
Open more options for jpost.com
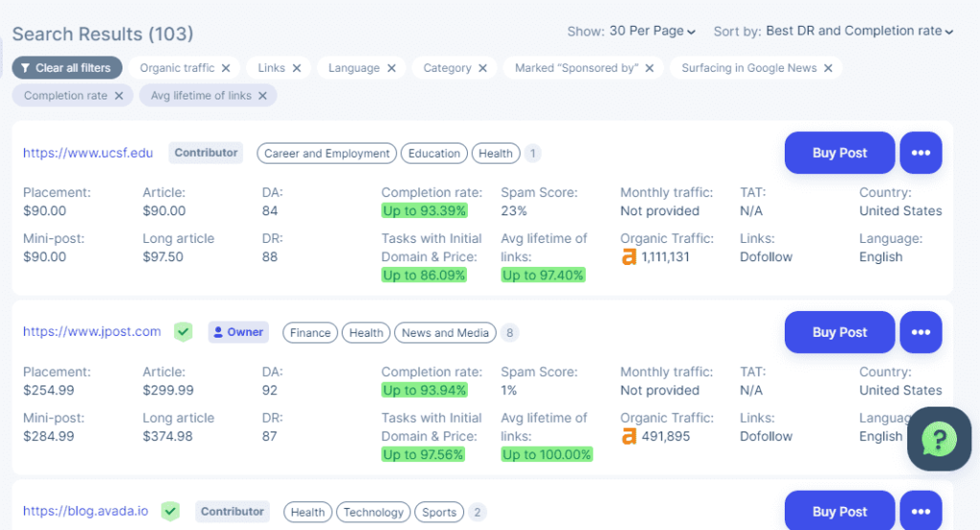(921, 332)
